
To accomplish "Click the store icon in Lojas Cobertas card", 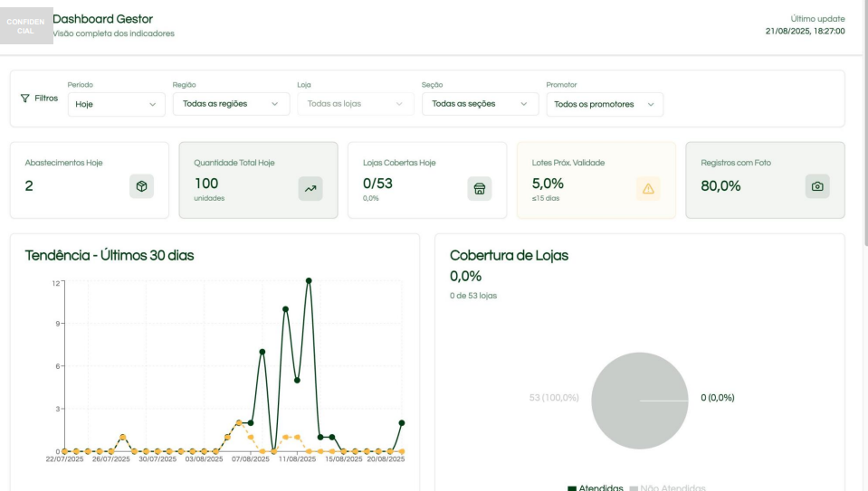I will tap(479, 187).
